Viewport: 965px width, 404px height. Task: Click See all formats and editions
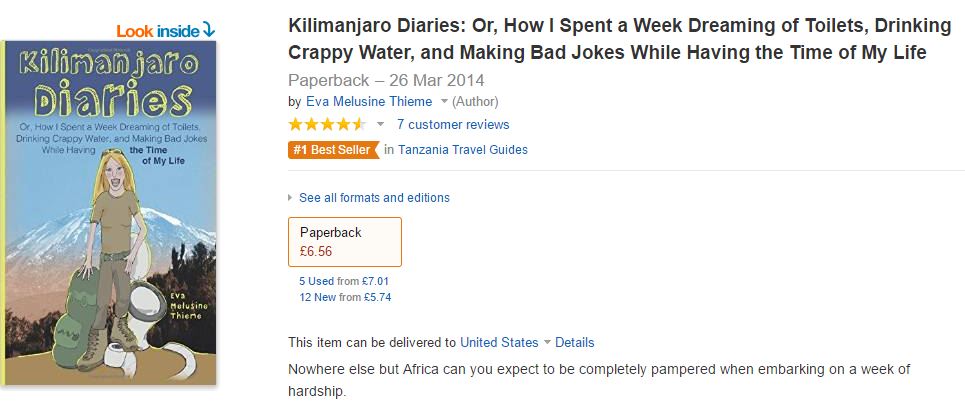tap(374, 198)
